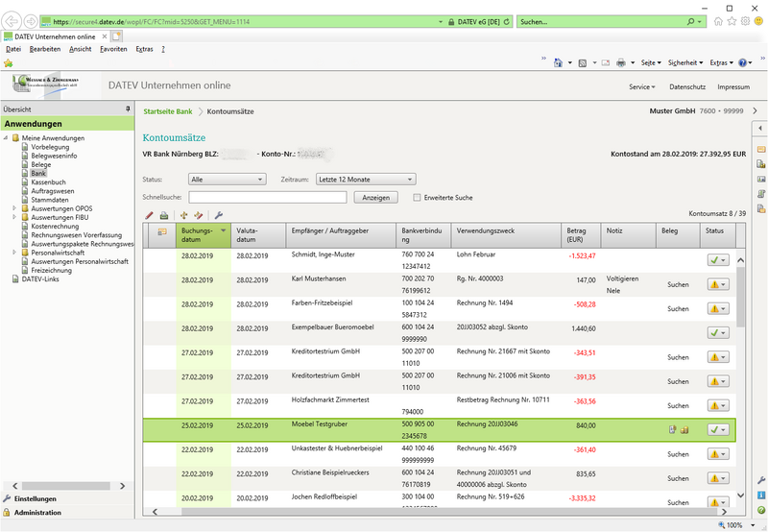The height and width of the screenshot is (532, 768).
Task: Collapse Meine Anwendungen tree node
Action: pyautogui.click(x=6, y=137)
